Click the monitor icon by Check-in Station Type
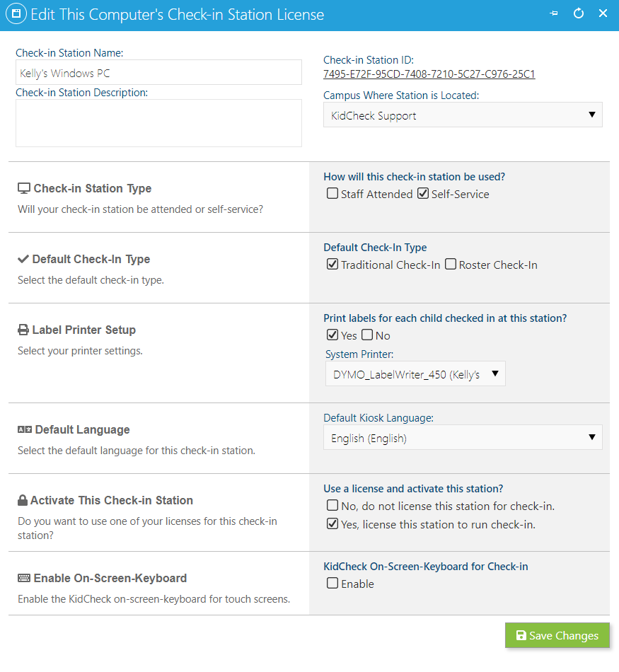Viewport: 619px width, 672px height. click(23, 188)
